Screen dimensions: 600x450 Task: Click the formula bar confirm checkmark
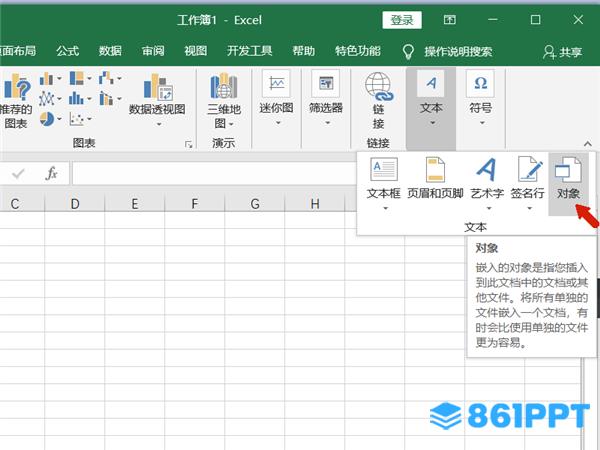click(18, 174)
